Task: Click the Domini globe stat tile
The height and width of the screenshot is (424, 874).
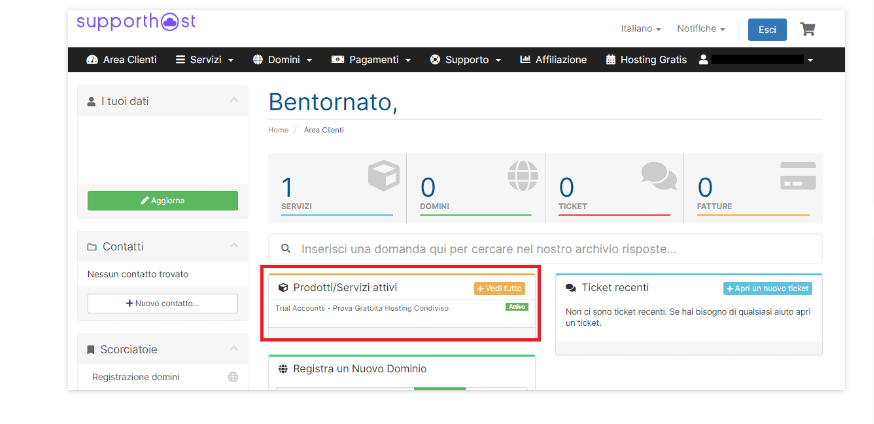Action: point(475,187)
